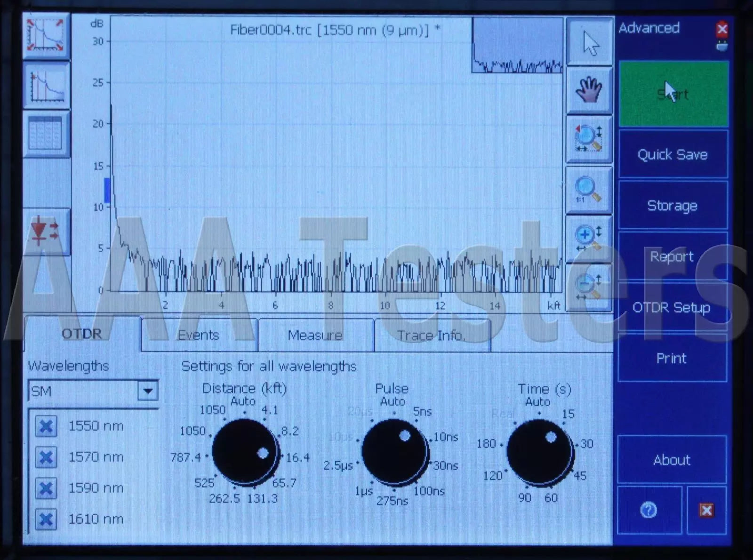The height and width of the screenshot is (560, 753).
Task: Click the zoom 1:1 reset magnifier icon
Action: pos(588,189)
